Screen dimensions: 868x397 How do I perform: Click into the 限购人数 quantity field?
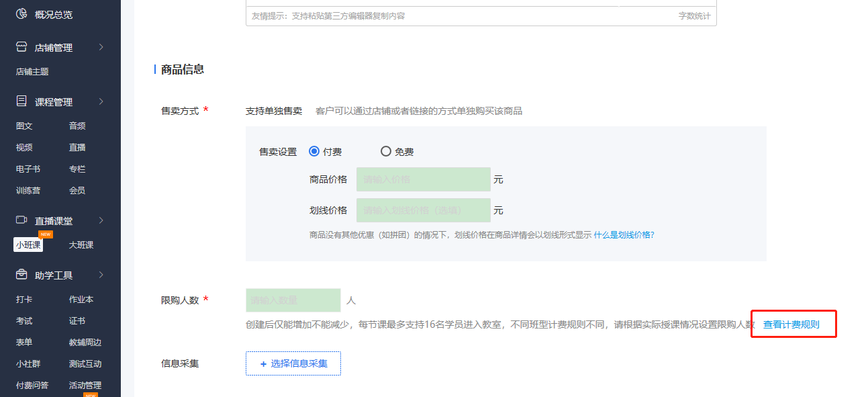click(293, 300)
